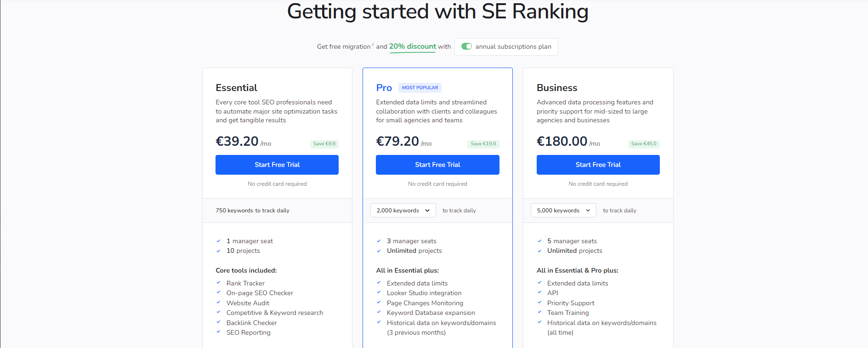Click the free migration footnote icon
The height and width of the screenshot is (348, 868).
[373, 45]
